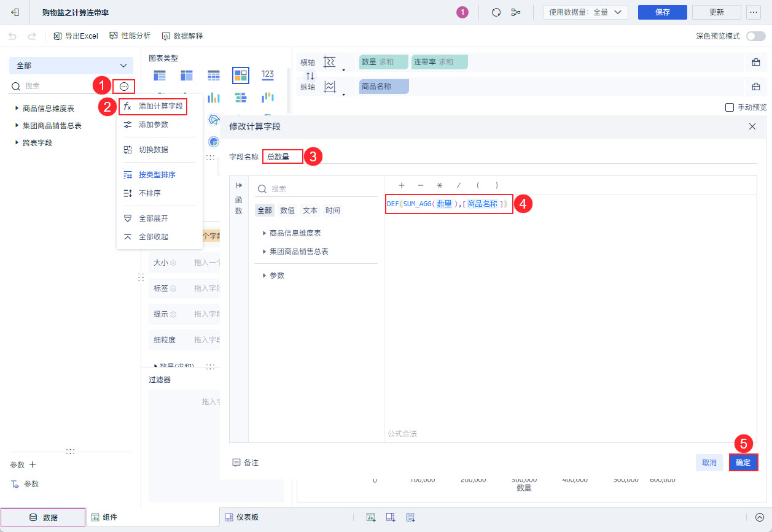Close the 修改计算字段 dialog
The image size is (772, 532).
(752, 126)
